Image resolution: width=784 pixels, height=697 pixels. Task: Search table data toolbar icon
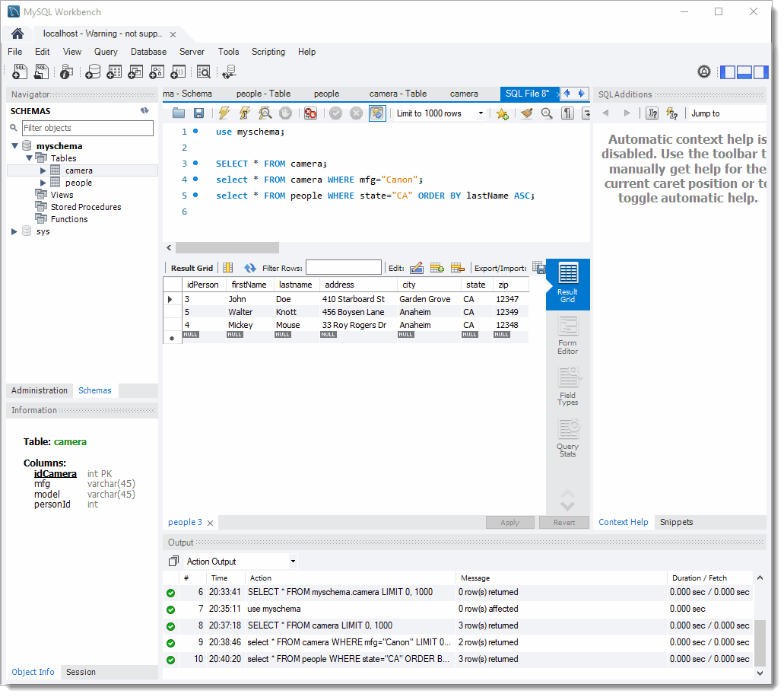204,72
